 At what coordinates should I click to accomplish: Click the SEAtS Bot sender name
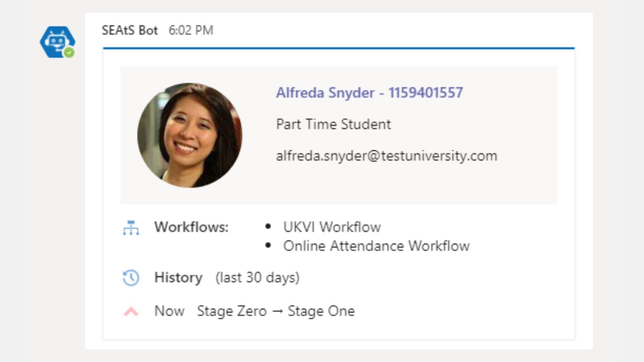coord(130,31)
